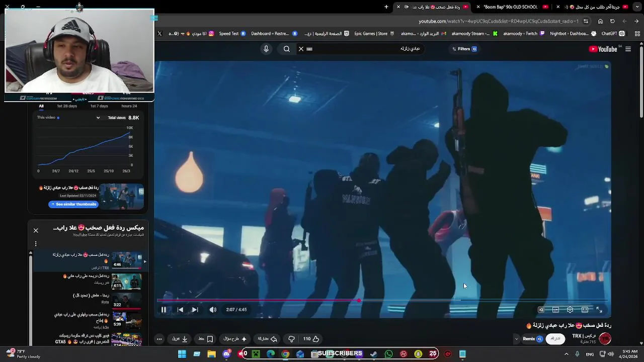This screenshot has width=644, height=362.
Task: Open Discord from taskbar
Action: coord(226,354)
